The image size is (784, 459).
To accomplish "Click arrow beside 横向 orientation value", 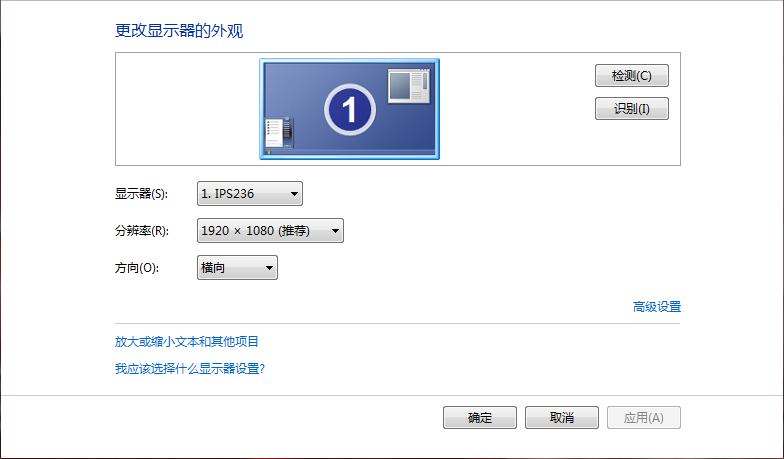I will click(269, 268).
